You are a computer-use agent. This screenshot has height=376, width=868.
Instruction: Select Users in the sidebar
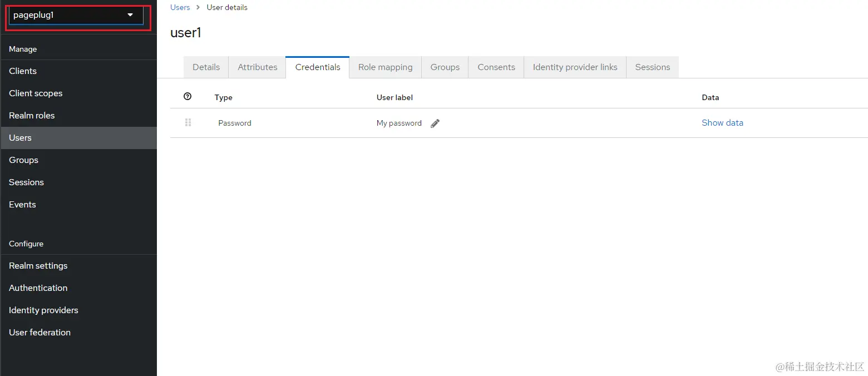pos(78,138)
